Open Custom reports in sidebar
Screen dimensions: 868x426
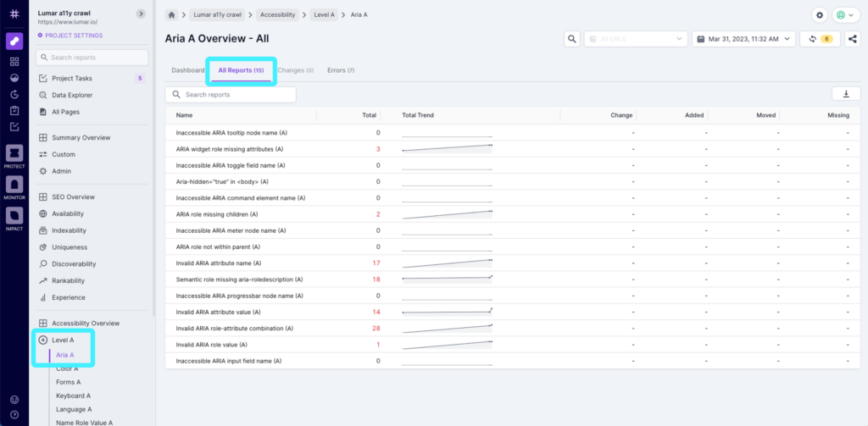click(x=63, y=154)
